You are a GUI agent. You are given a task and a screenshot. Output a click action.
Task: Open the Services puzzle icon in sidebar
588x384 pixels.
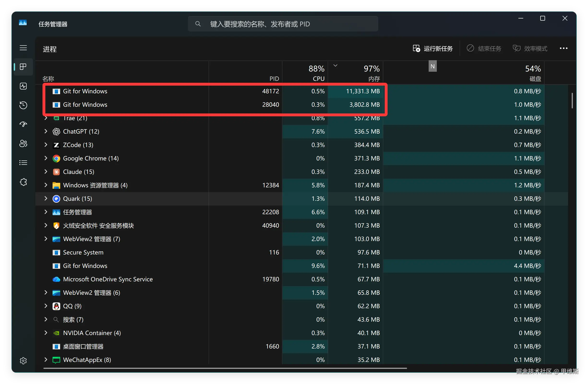point(23,182)
